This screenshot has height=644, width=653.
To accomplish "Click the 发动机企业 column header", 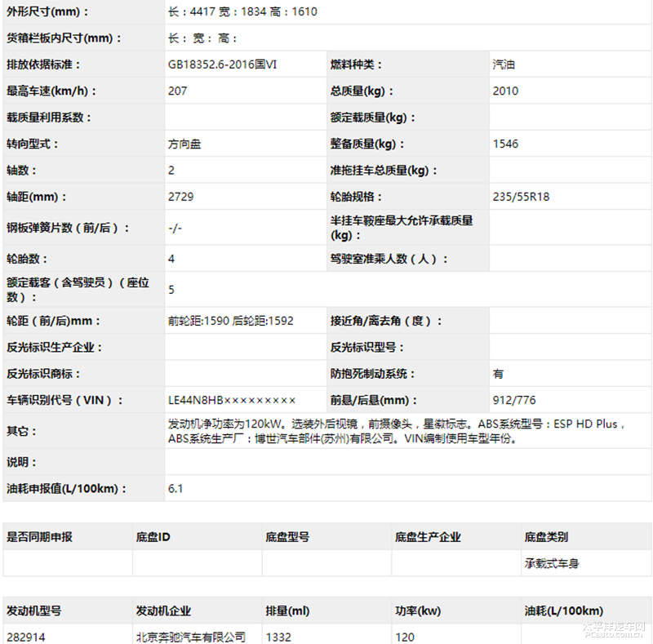I will point(163,611).
